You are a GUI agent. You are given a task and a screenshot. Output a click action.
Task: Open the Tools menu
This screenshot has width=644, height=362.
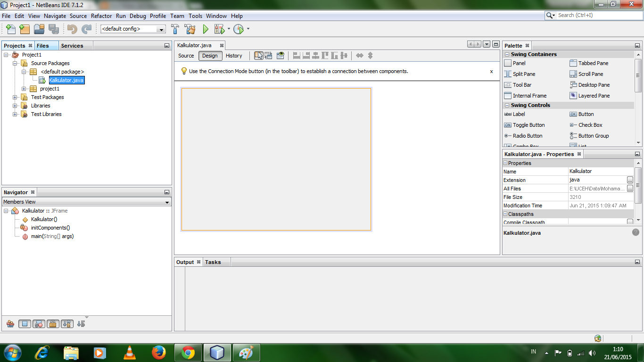click(x=195, y=16)
